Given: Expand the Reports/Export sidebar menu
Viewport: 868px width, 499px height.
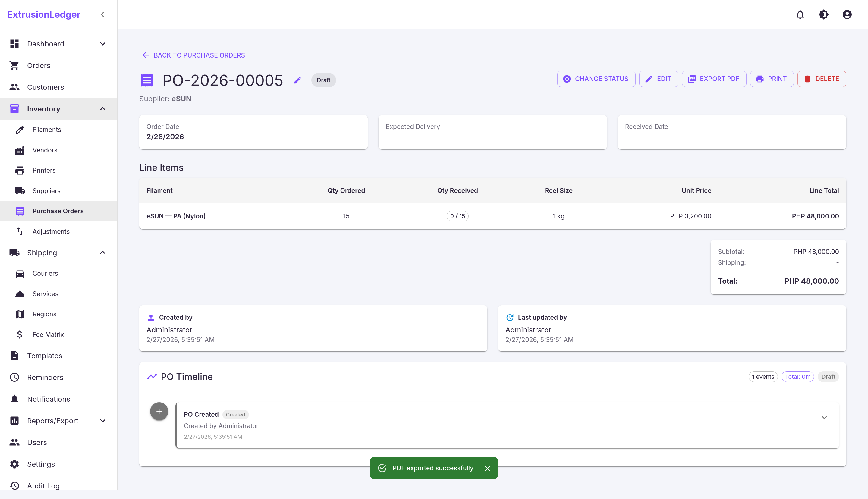Looking at the screenshot, I should point(102,421).
